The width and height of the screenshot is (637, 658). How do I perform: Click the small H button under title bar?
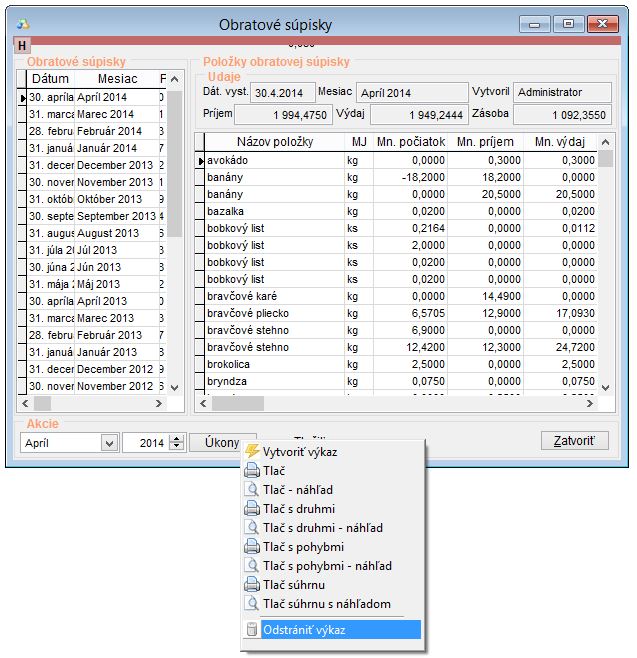tap(22, 45)
